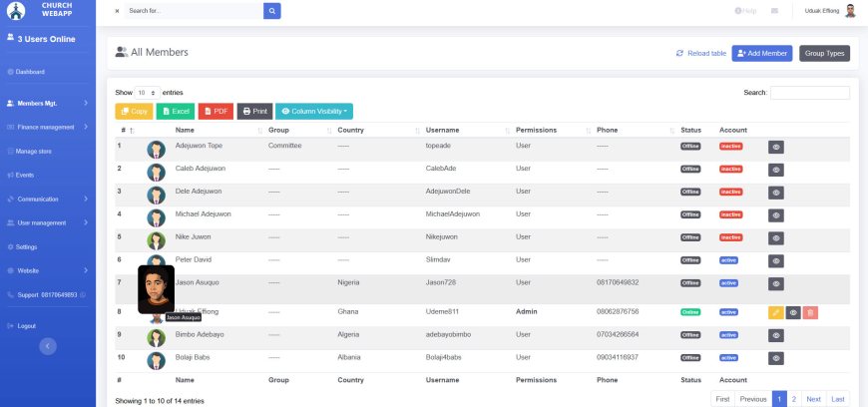Export the table using the Excel button
868x407 pixels.
(175, 112)
